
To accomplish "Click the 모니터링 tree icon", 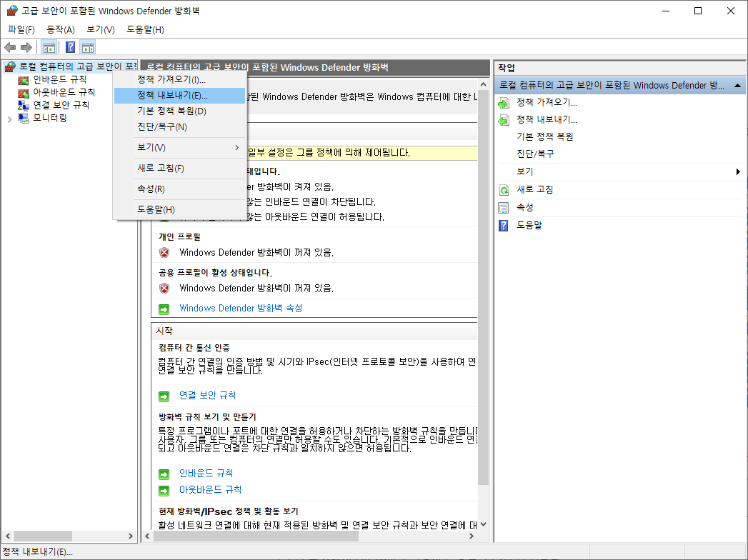I will coord(24,118).
